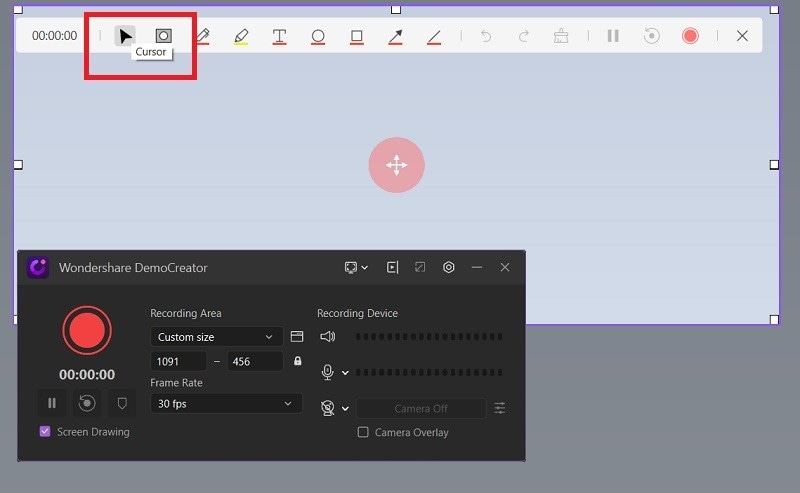Click the right middle resize handle
The width and height of the screenshot is (800, 493).
point(774,164)
